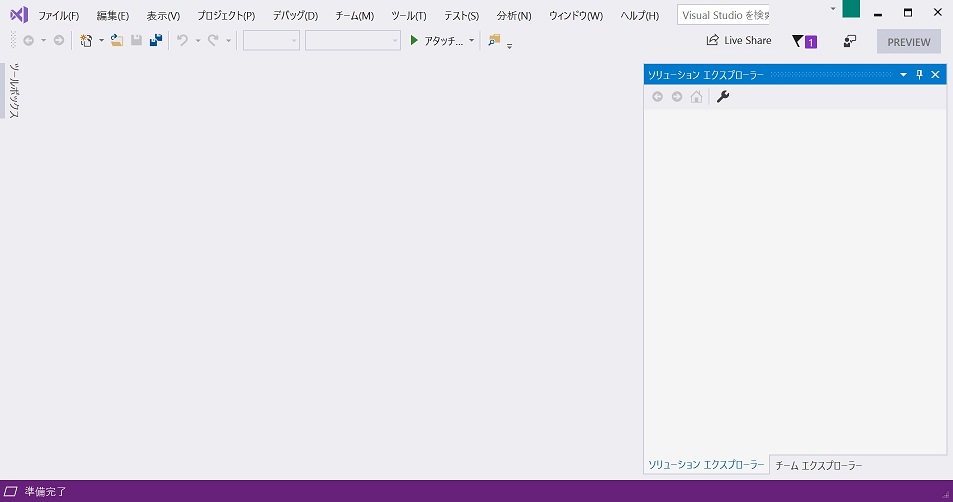Open the 表示(V) menu
This screenshot has width=953, height=502.
coord(163,16)
